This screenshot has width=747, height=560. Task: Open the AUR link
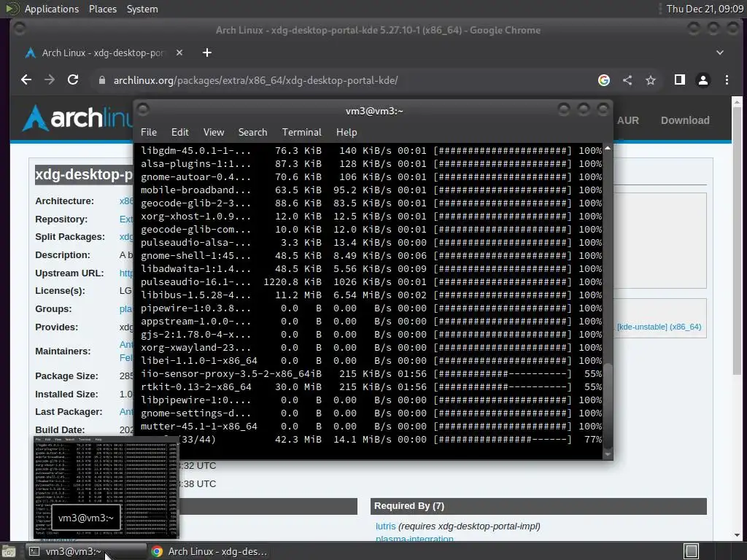pos(628,120)
